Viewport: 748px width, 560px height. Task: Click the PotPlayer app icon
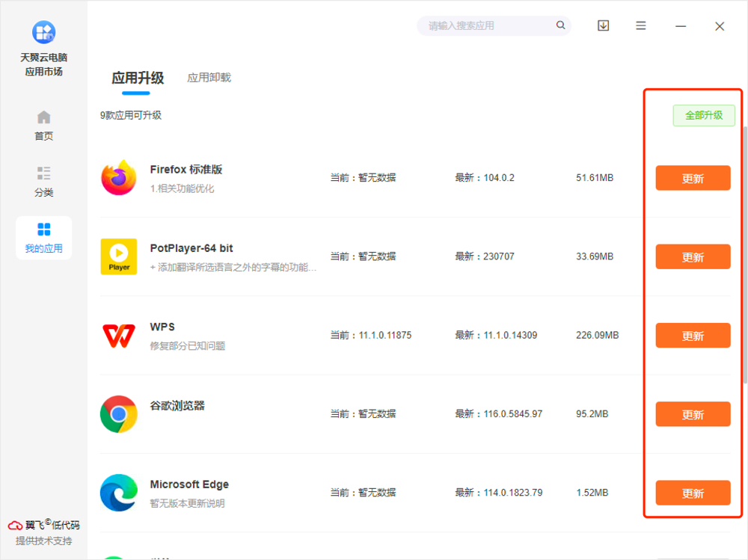click(x=119, y=256)
